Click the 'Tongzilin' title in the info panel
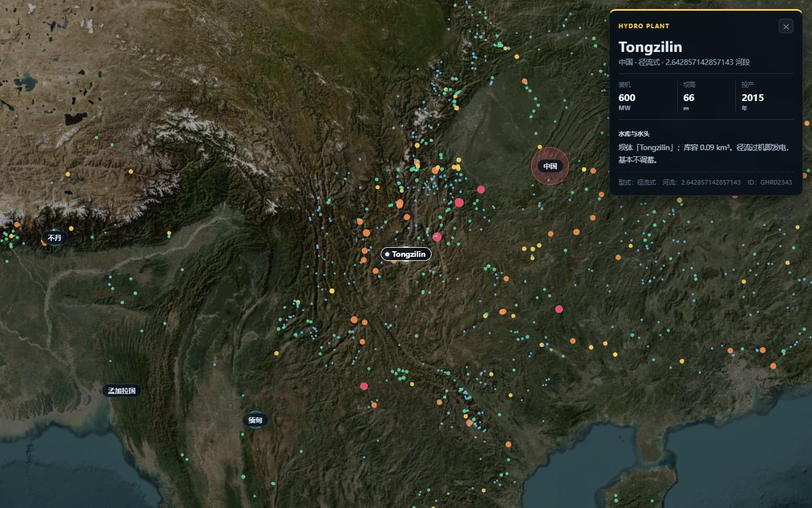 coord(650,47)
